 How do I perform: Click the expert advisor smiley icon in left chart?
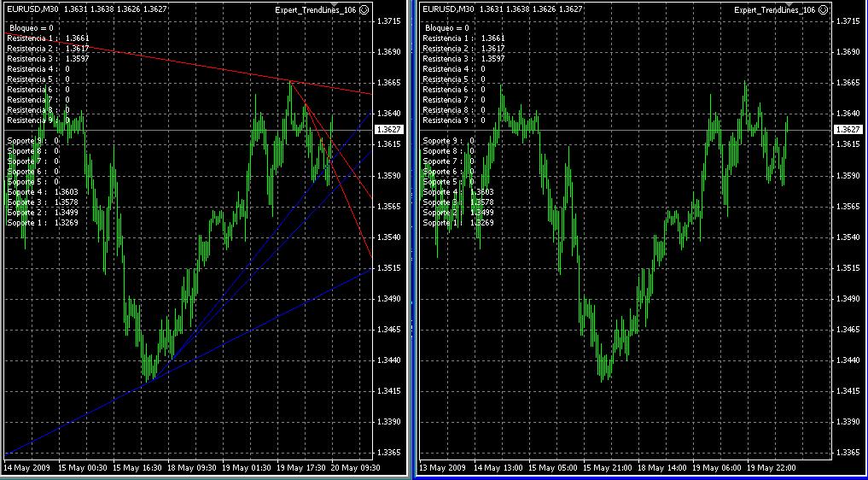[x=364, y=9]
